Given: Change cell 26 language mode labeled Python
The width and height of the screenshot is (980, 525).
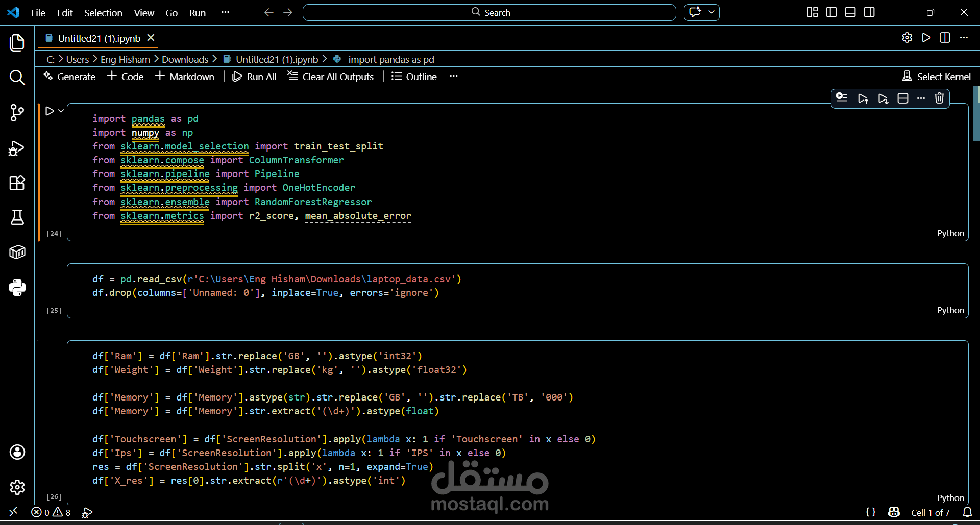Looking at the screenshot, I should click(x=950, y=498).
